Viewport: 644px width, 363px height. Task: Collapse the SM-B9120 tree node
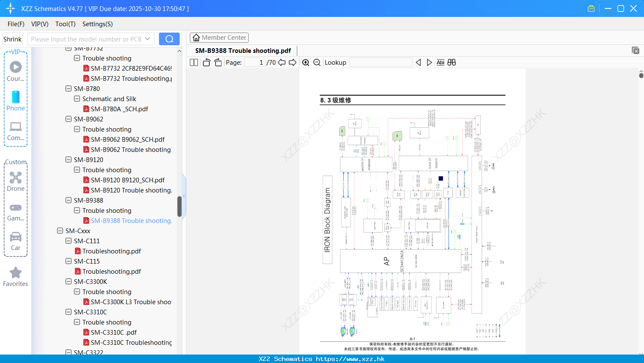click(x=69, y=159)
